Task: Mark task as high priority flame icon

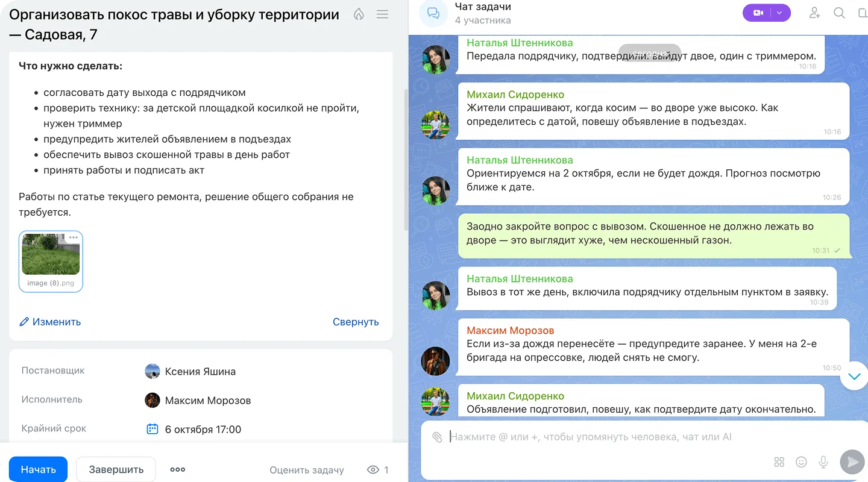Action: (359, 14)
